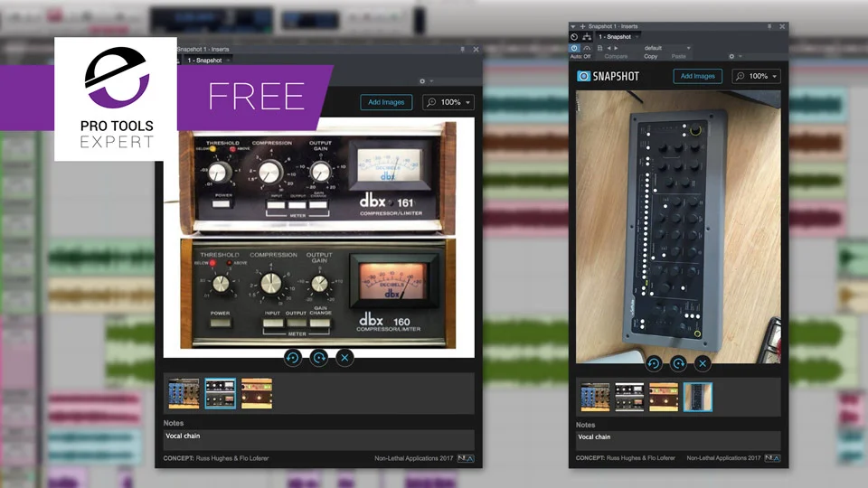Select first blue rack thumbnail in left window
The image size is (868, 488).
(x=184, y=393)
